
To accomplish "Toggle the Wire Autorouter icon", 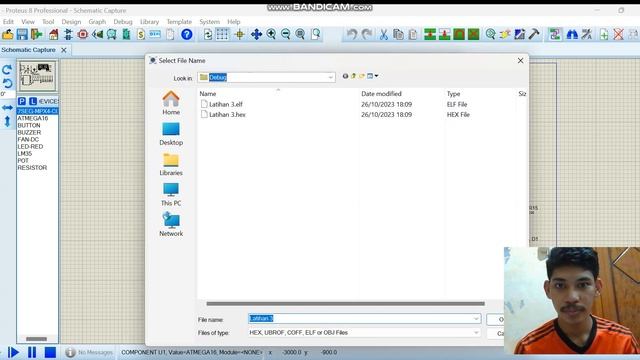I will coord(555,35).
